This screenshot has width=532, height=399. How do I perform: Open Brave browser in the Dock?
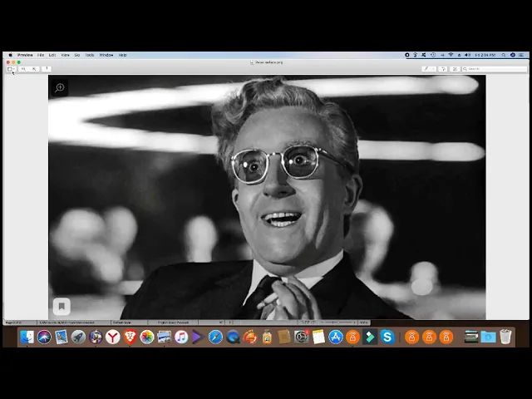coord(130,337)
